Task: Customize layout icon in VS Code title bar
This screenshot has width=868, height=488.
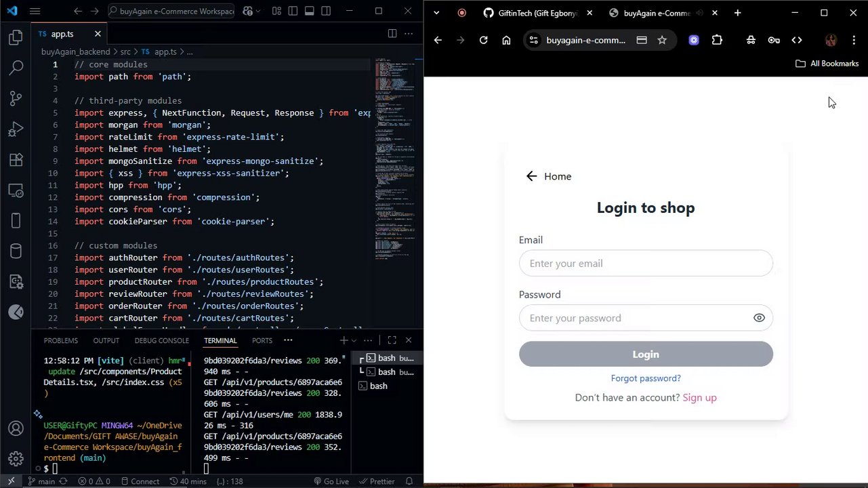Action: click(276, 11)
